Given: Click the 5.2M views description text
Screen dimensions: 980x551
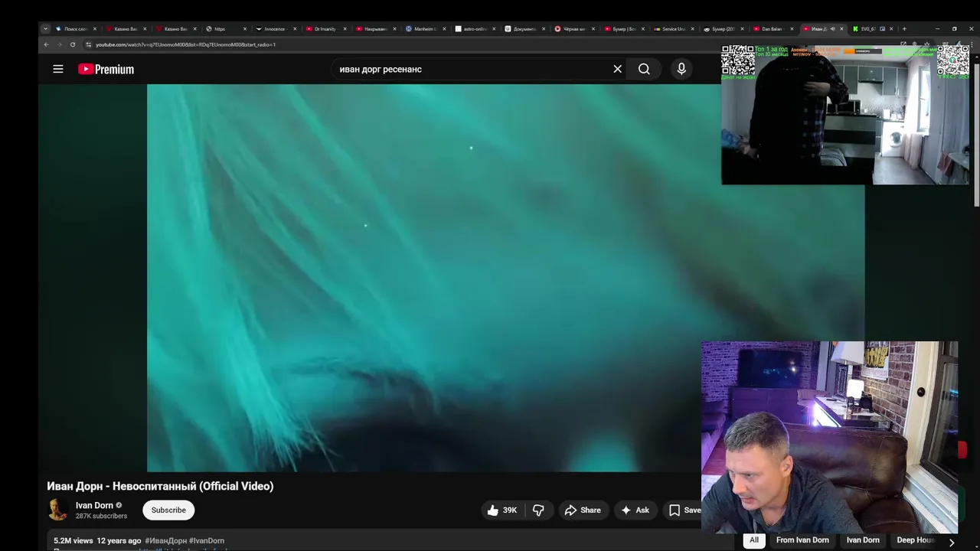Looking at the screenshot, I should click(73, 541).
